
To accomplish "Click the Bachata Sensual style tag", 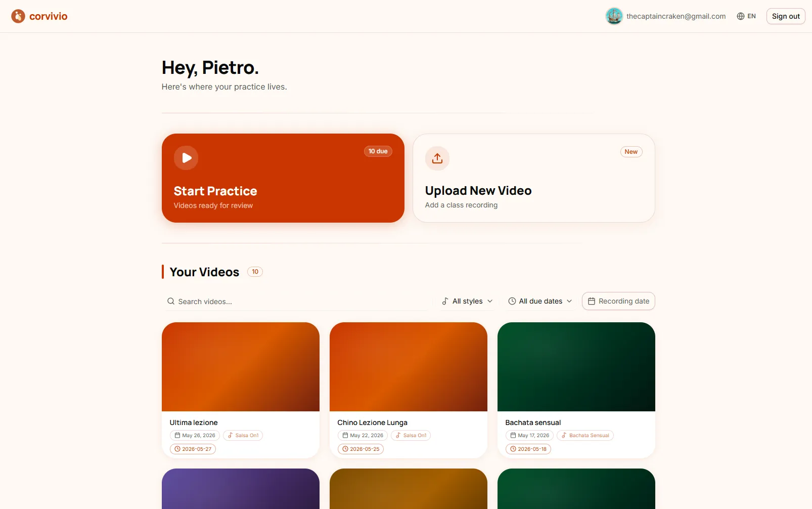I will (585, 435).
